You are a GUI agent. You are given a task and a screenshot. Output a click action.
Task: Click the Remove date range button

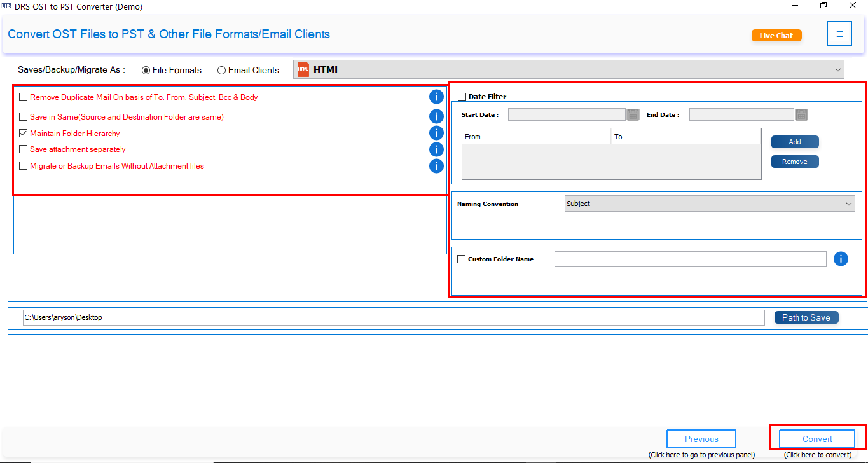(x=795, y=162)
